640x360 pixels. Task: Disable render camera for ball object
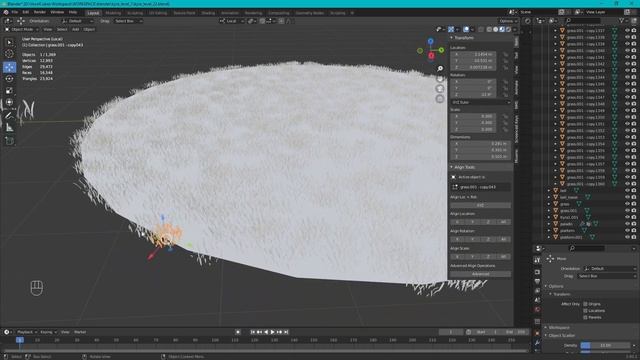pyautogui.click(x=634, y=190)
